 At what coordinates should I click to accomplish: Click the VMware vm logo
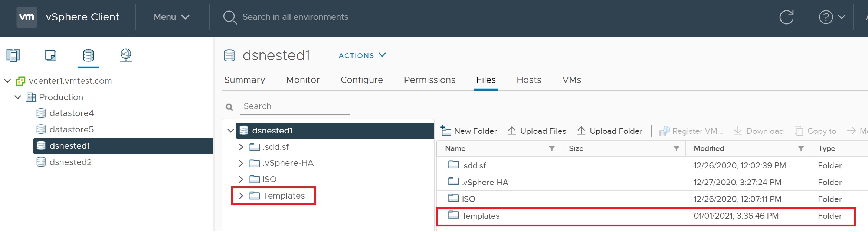point(27,17)
